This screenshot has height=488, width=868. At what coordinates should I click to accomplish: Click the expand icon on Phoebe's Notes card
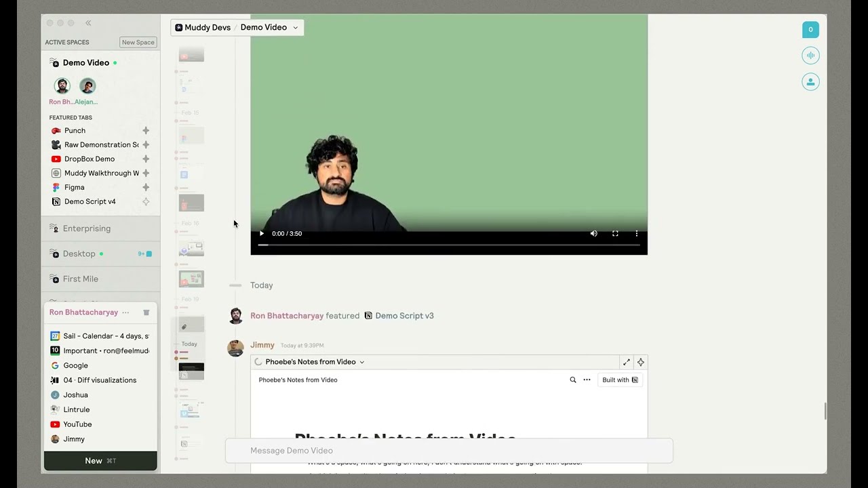pyautogui.click(x=627, y=362)
